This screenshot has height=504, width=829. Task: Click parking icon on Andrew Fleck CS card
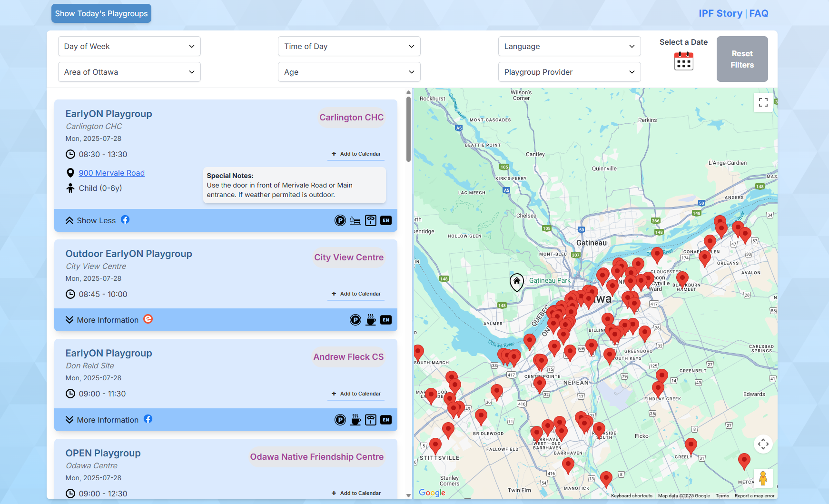coord(340,420)
